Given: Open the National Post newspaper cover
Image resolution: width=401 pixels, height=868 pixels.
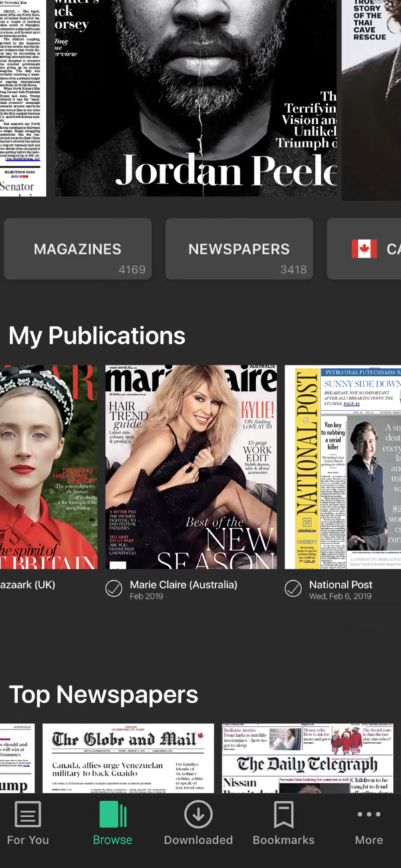Looking at the screenshot, I should point(343,467).
